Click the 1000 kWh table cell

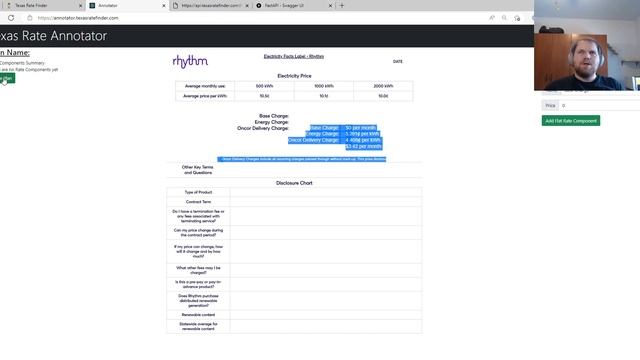coord(324,86)
